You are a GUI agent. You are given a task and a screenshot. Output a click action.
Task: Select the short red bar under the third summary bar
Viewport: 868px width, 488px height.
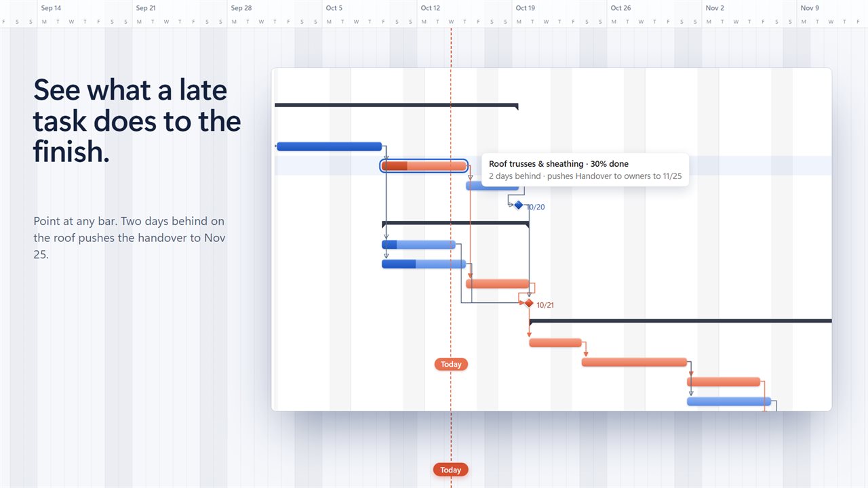(x=555, y=342)
